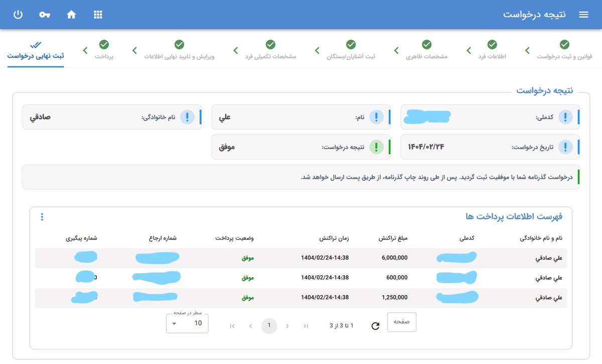The width and height of the screenshot is (602, 364).
Task: Click the صفحه button
Action: [x=402, y=322]
